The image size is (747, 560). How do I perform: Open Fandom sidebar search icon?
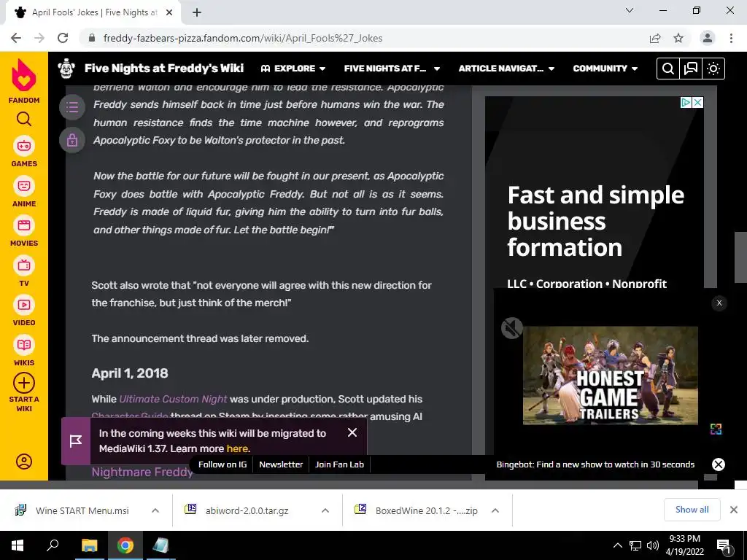coord(24,119)
